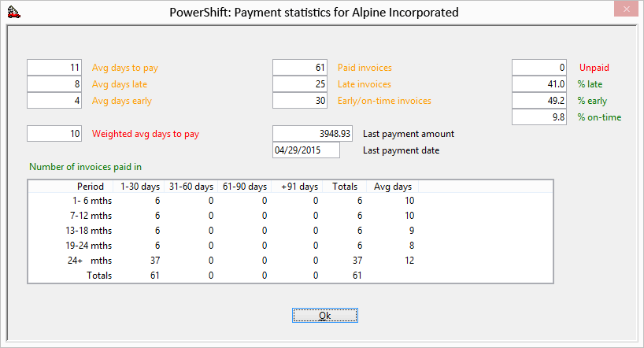Screen dimensions: 644x348
Task: Click the 37 value in 1-30 days column
Action: (155, 261)
